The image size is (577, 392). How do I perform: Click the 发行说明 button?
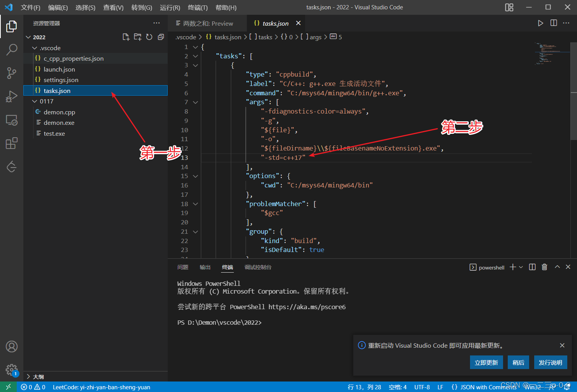pos(551,362)
